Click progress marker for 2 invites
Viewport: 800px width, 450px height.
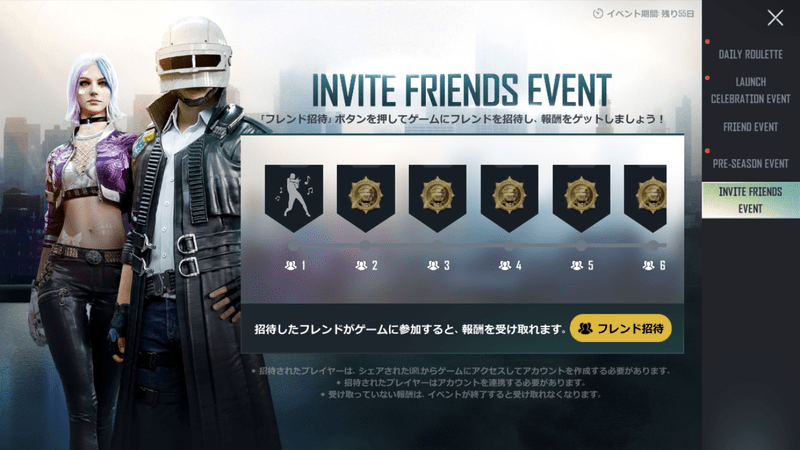[365, 246]
